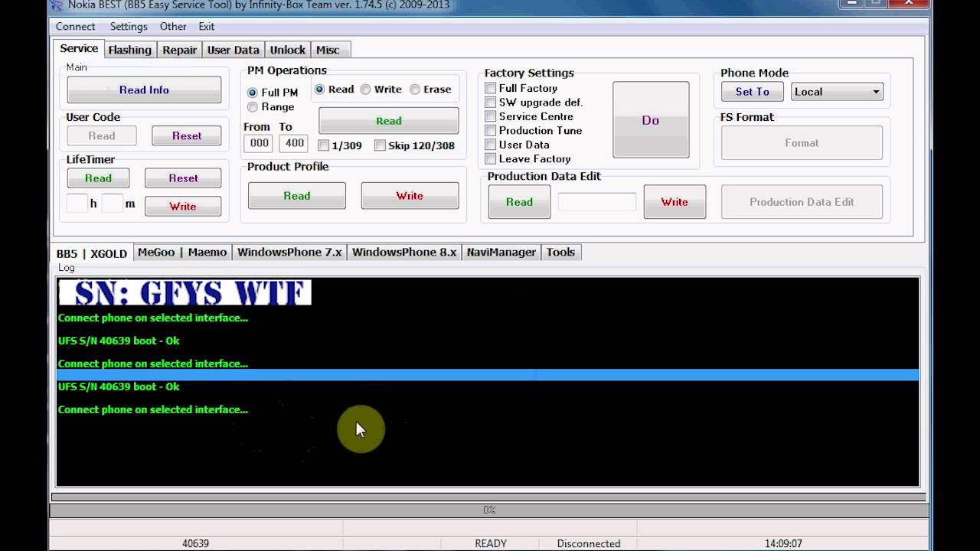Check SW upgrade def. option

[491, 103]
